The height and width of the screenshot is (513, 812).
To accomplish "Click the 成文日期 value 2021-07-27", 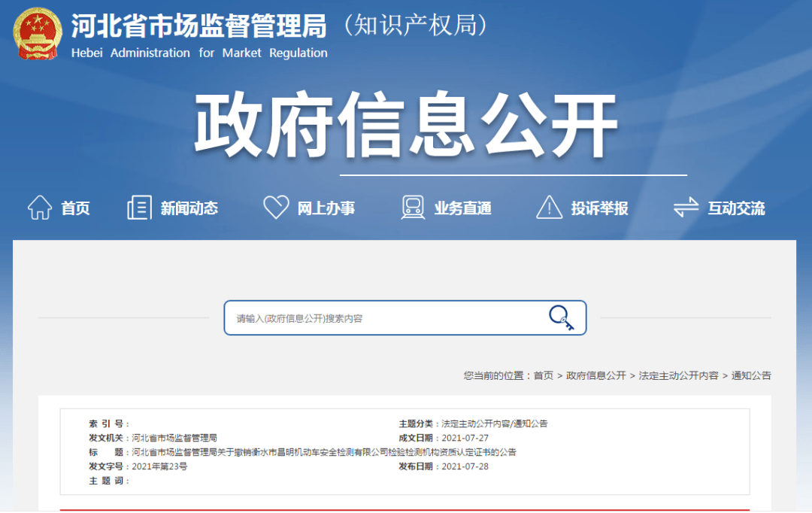I will coord(465,438).
